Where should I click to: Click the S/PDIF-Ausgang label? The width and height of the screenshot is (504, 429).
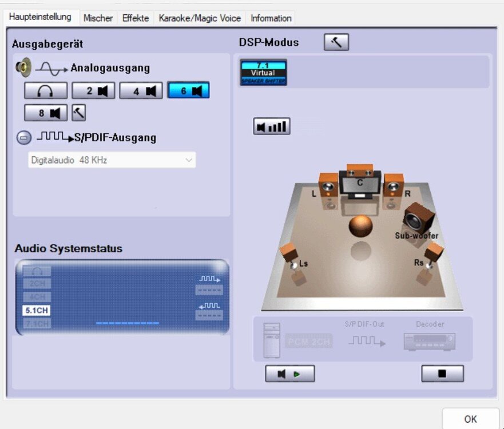115,137
